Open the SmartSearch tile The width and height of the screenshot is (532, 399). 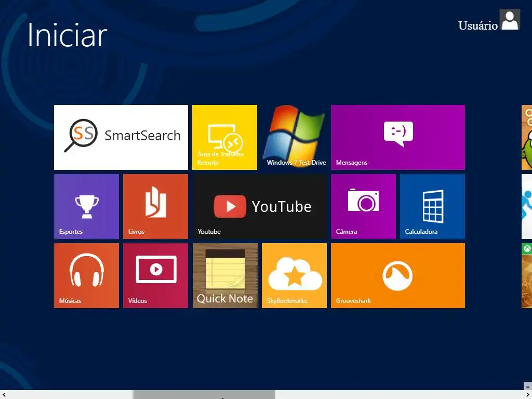[x=121, y=137]
